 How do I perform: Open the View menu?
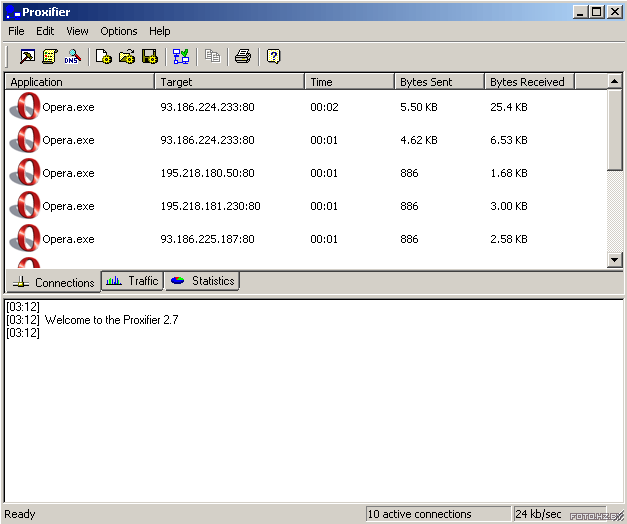tap(77, 31)
